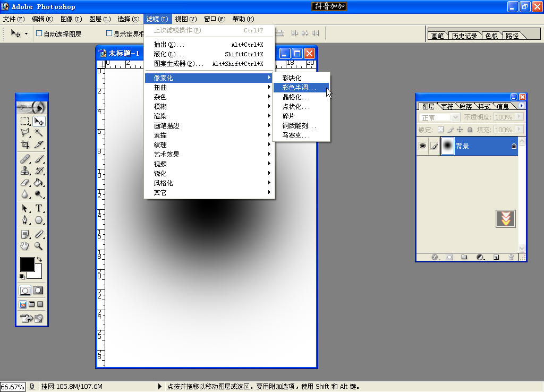Image resolution: width=544 pixels, height=392 pixels.
Task: Switch to the 历史记录 tab
Action: (x=464, y=36)
